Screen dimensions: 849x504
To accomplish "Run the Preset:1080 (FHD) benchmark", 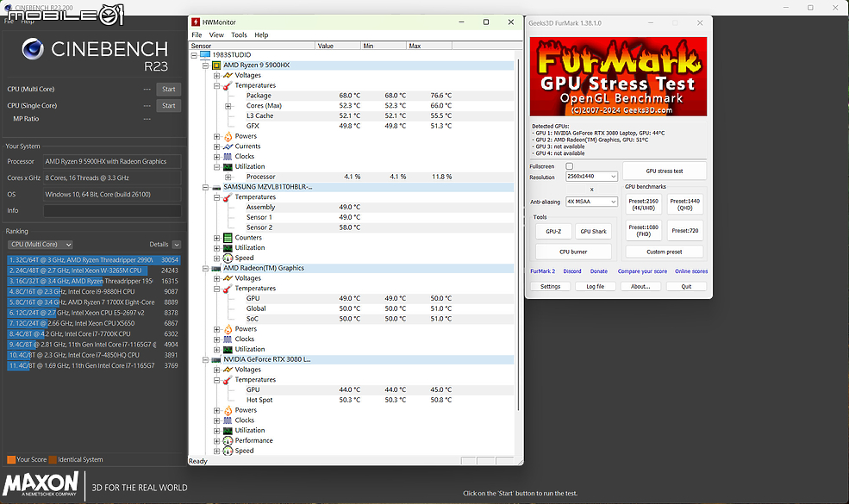I will pos(643,231).
